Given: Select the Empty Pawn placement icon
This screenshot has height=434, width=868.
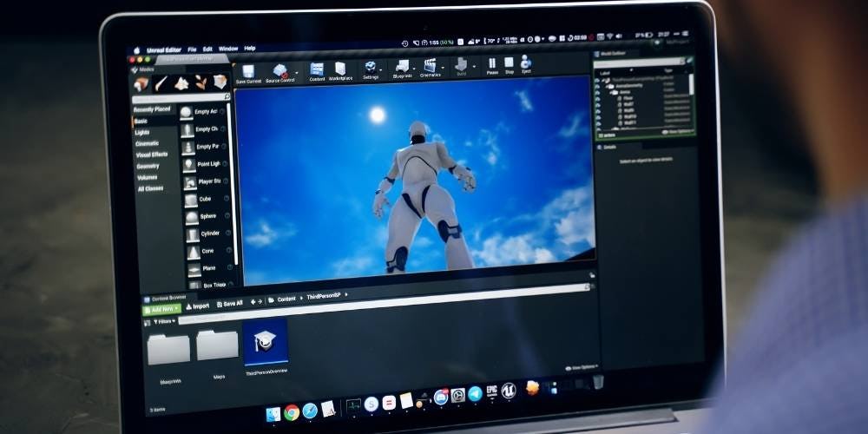Looking at the screenshot, I should point(188,148).
